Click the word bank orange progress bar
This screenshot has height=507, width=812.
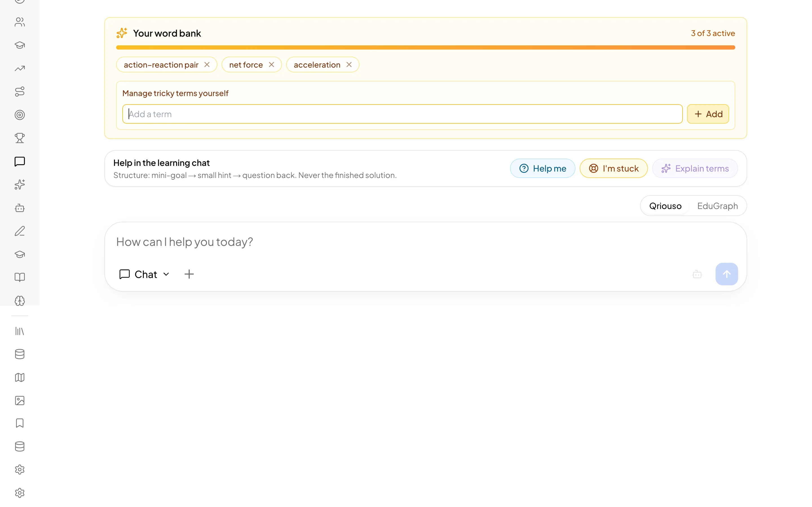(425, 48)
